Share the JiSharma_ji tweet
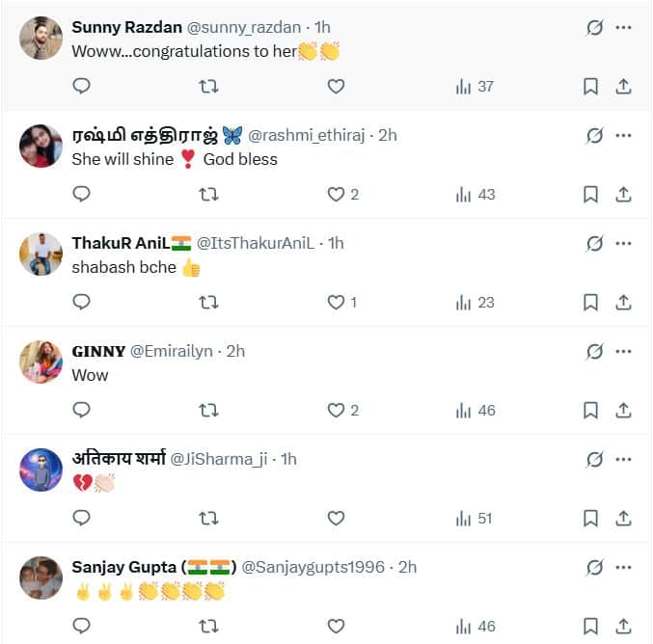The width and height of the screenshot is (653, 644). 623,519
